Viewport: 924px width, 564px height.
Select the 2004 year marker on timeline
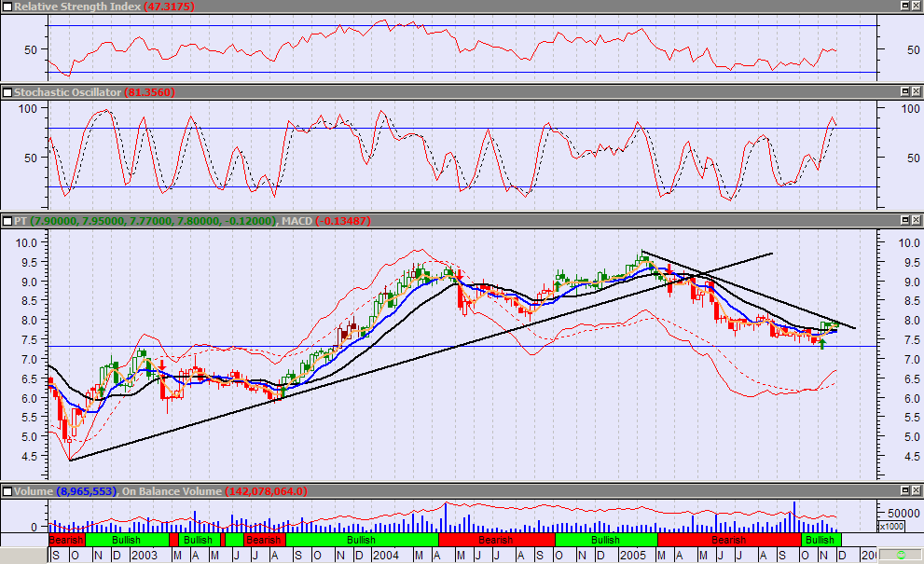[386, 556]
